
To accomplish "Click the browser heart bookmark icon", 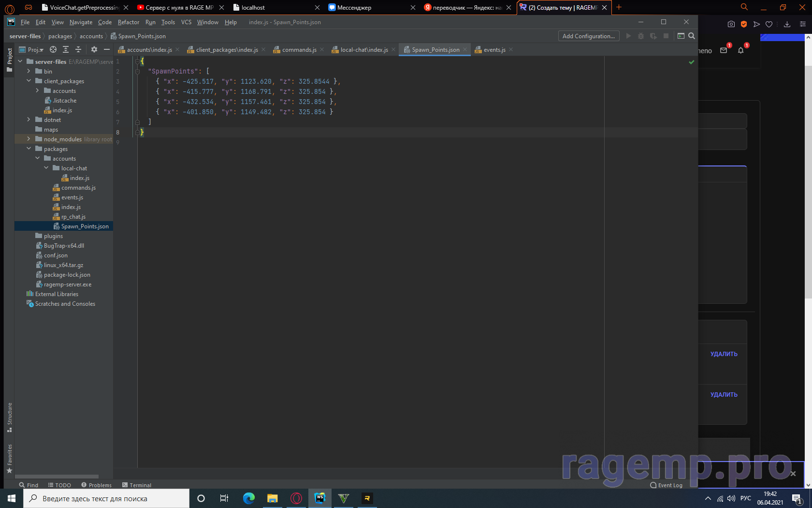I will 769,24.
